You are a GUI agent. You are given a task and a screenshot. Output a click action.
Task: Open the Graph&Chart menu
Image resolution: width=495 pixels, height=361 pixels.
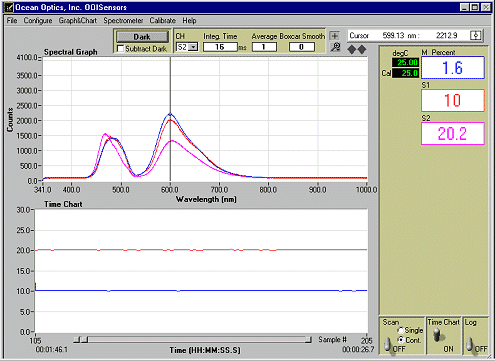click(x=78, y=21)
